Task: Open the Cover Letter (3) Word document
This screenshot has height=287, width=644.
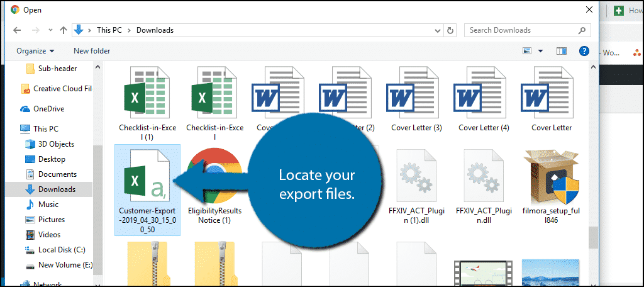Action: pyautogui.click(x=416, y=99)
